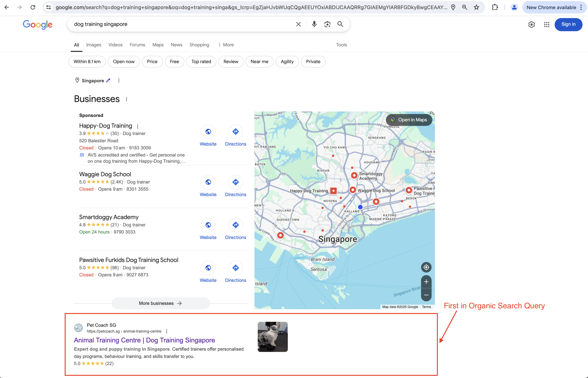Search by image using Google Lens
This screenshot has width=588, height=378.
(x=327, y=24)
